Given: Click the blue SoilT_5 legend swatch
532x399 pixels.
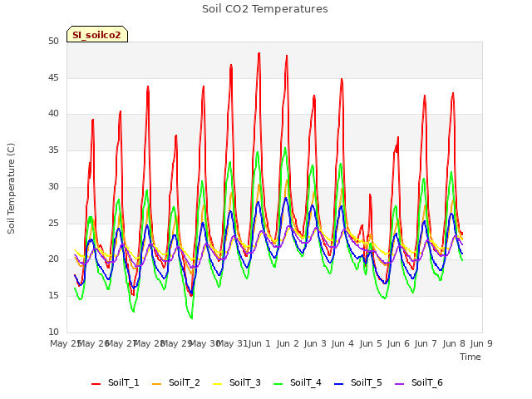Looking at the screenshot, I should coord(339,384).
